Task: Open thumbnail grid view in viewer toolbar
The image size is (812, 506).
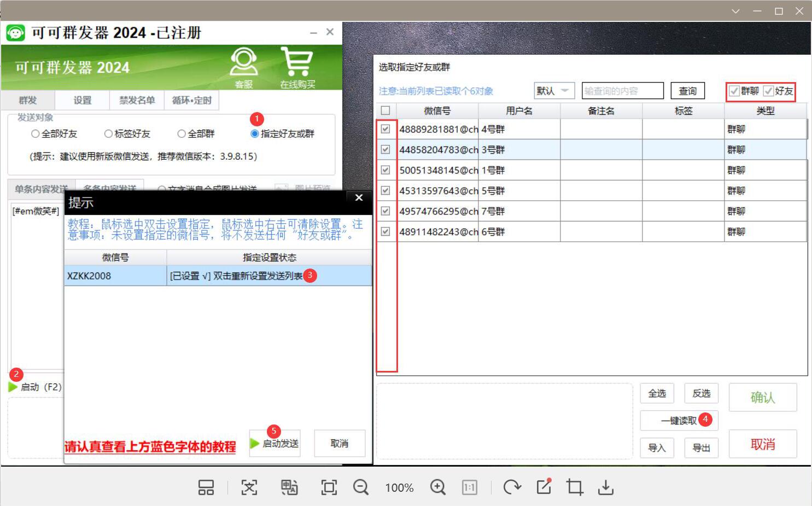Action: 206,487
